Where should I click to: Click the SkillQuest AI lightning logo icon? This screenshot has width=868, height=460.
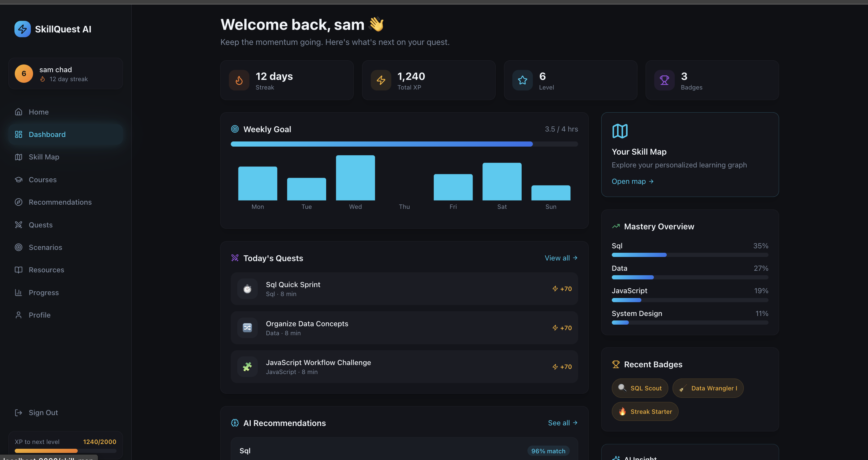pos(22,29)
